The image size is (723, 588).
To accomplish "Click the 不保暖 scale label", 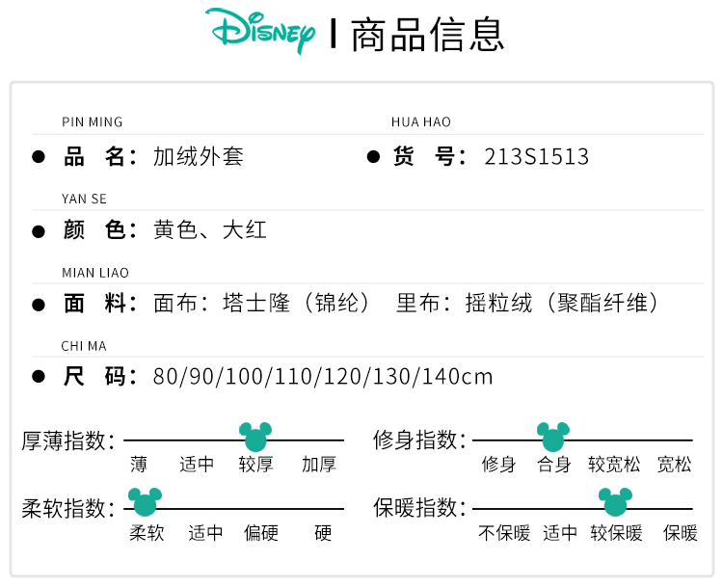I will (x=504, y=533).
